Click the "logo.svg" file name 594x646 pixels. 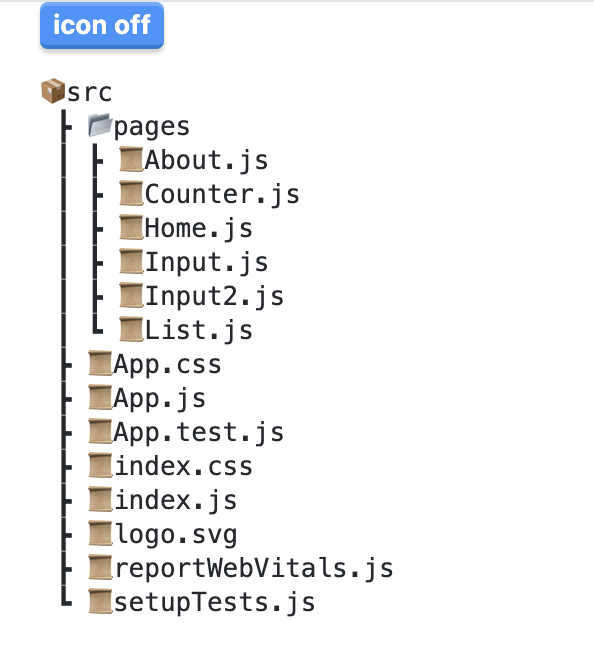175,535
